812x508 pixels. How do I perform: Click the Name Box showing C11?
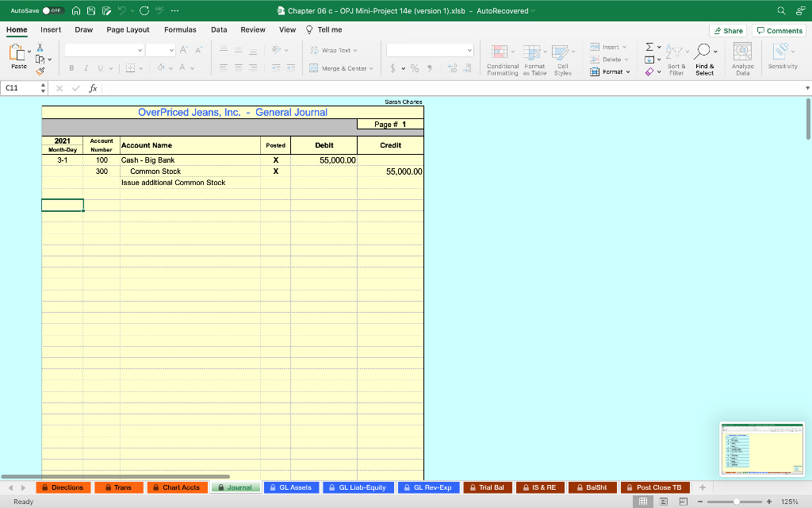click(20, 87)
